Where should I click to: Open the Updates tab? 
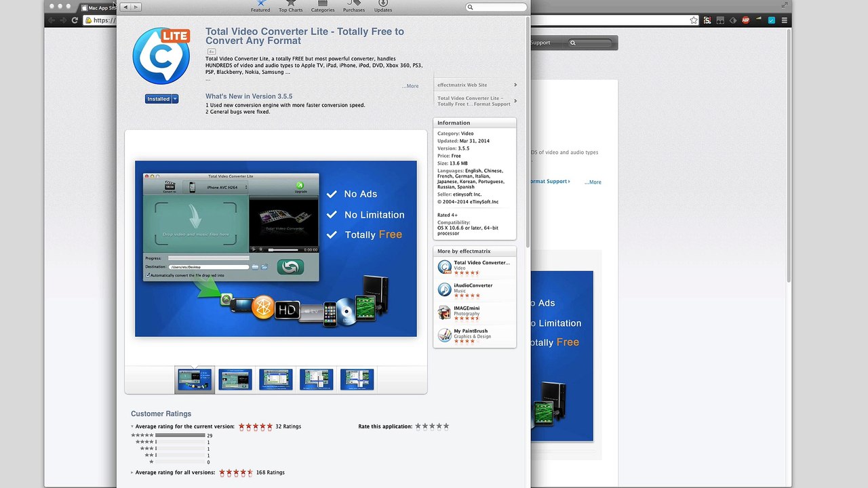[383, 7]
